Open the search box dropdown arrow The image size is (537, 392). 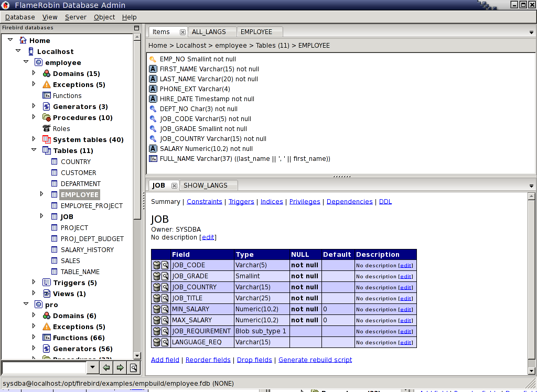point(92,368)
